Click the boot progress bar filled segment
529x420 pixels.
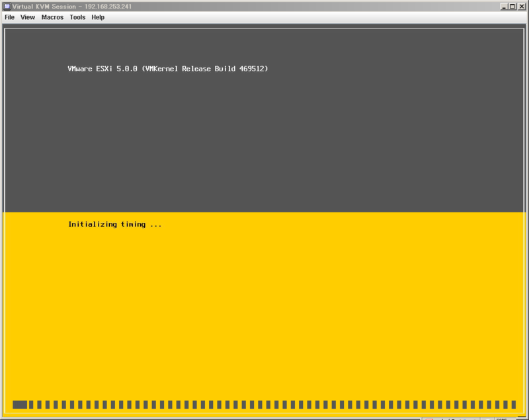tap(20, 405)
